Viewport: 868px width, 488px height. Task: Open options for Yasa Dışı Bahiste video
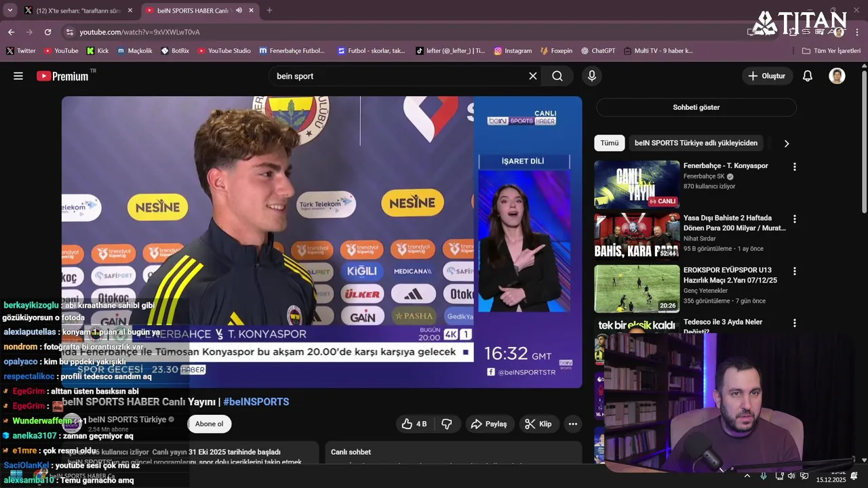pos(795,219)
